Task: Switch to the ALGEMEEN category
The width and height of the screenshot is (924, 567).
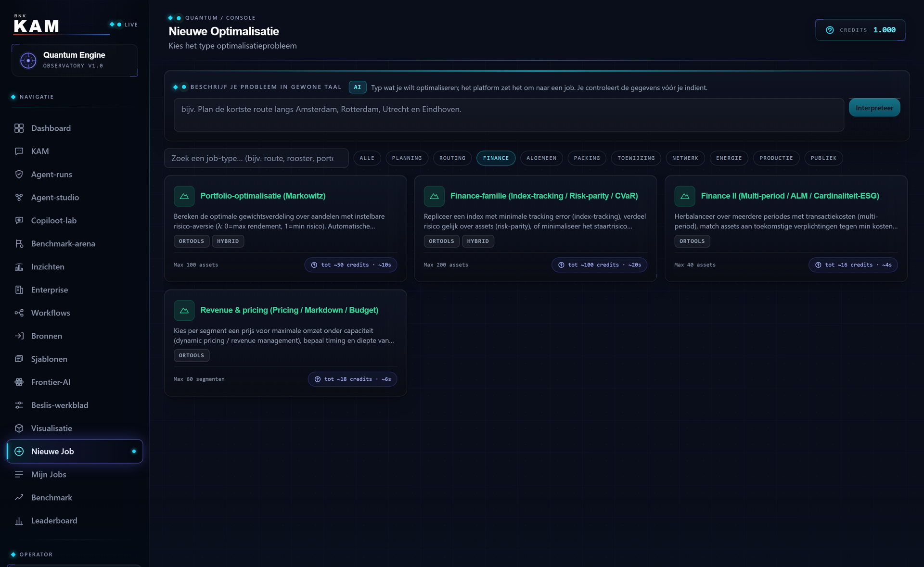Action: (541, 158)
